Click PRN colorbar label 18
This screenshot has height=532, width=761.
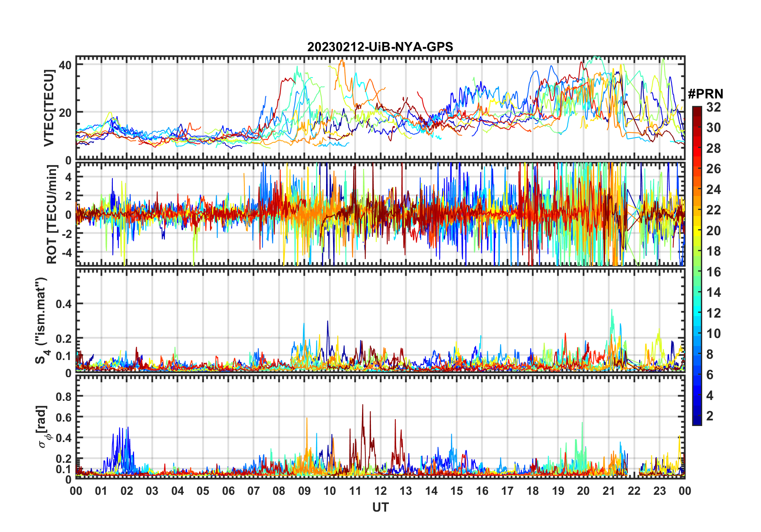(713, 251)
